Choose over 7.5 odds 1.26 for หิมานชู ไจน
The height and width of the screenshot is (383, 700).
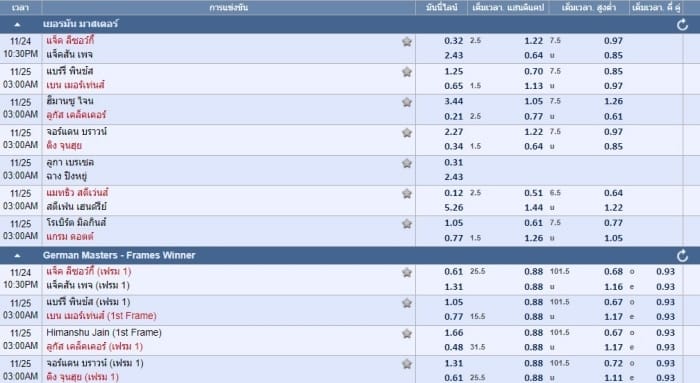pyautogui.click(x=613, y=101)
